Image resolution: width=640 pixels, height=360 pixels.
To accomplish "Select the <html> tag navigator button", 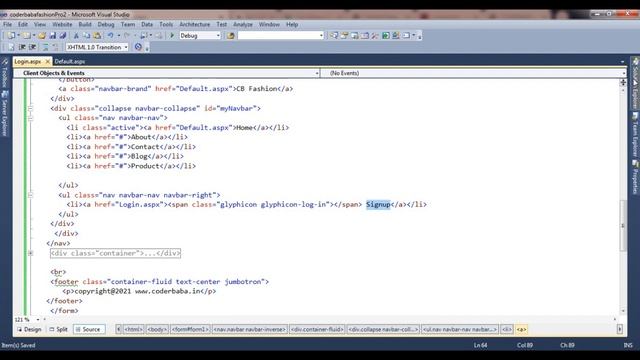I will tap(133, 329).
